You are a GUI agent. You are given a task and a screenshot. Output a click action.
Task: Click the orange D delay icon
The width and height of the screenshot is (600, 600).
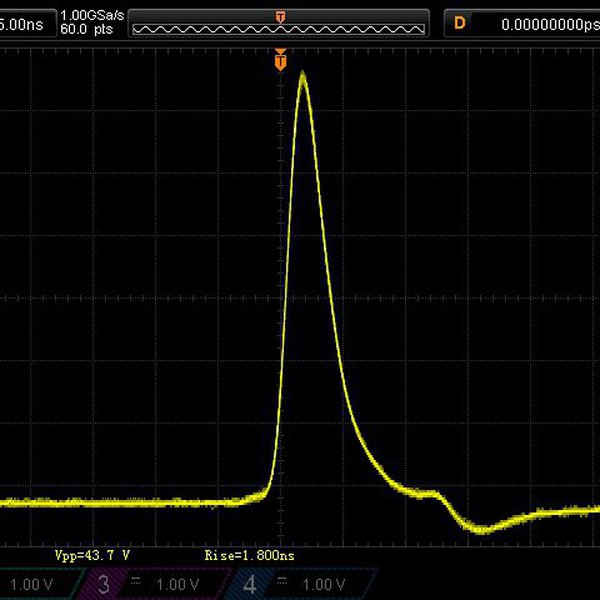click(x=460, y=23)
